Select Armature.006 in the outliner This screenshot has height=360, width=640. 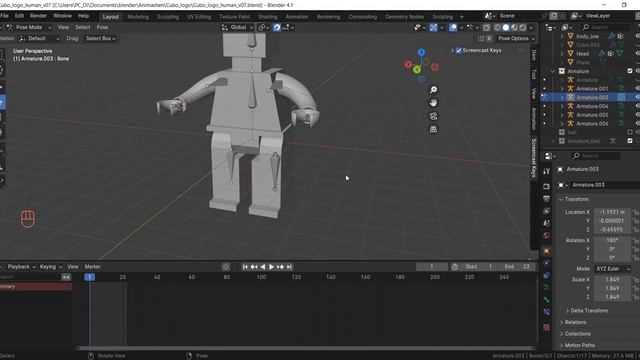click(592, 124)
